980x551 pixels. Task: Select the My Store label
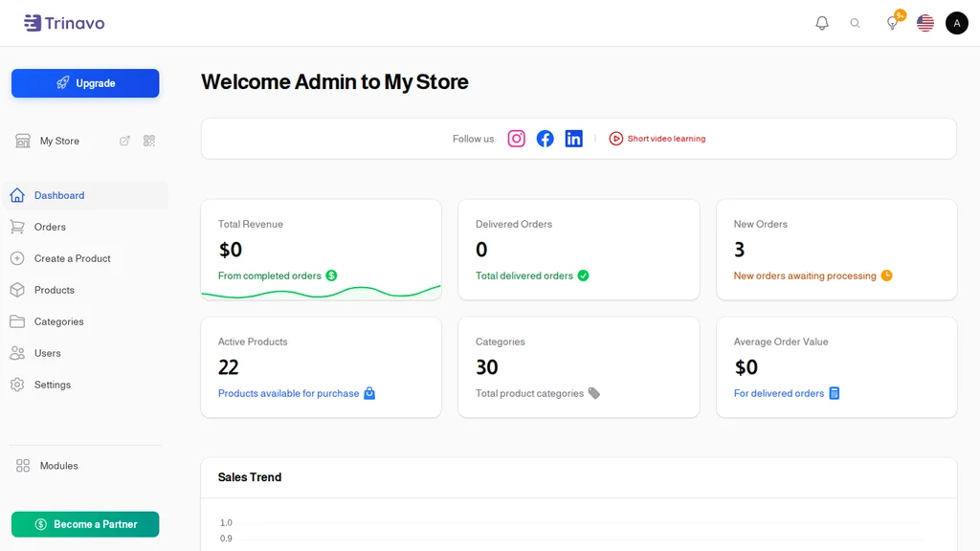point(59,142)
